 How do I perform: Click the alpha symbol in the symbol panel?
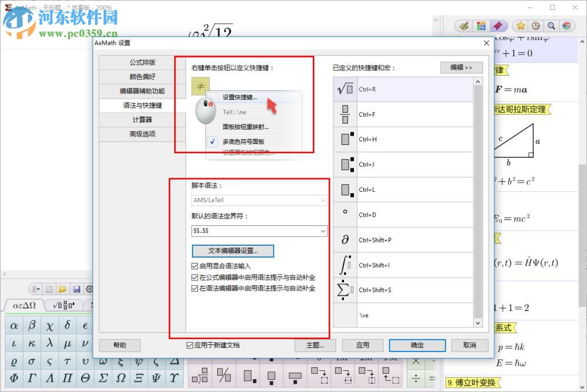[15, 325]
